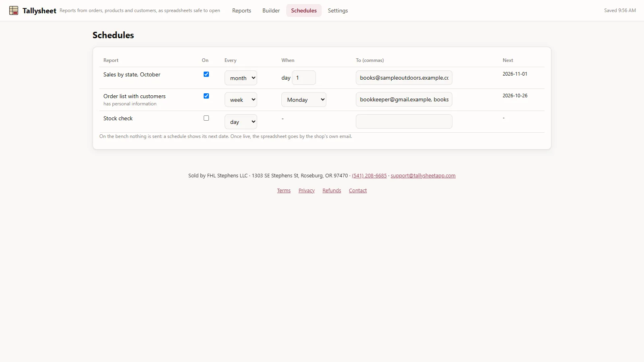Switch to the Builder tab

coord(271,10)
